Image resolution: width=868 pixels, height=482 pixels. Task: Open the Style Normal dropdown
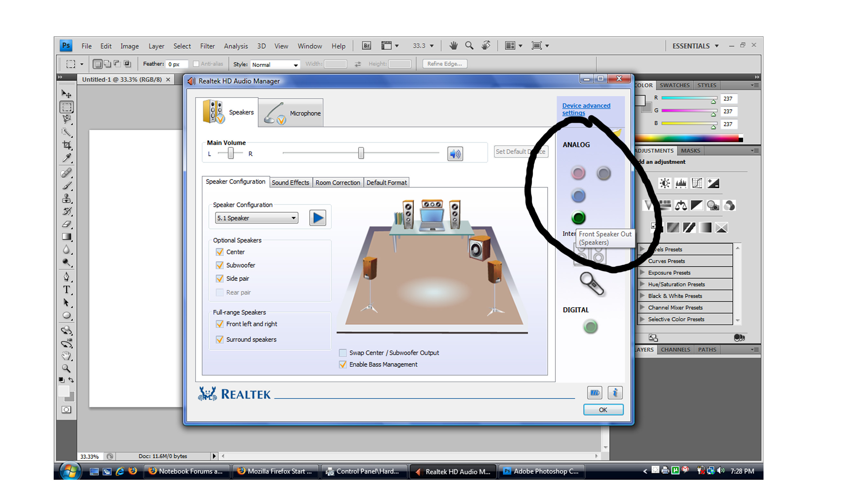coord(275,64)
